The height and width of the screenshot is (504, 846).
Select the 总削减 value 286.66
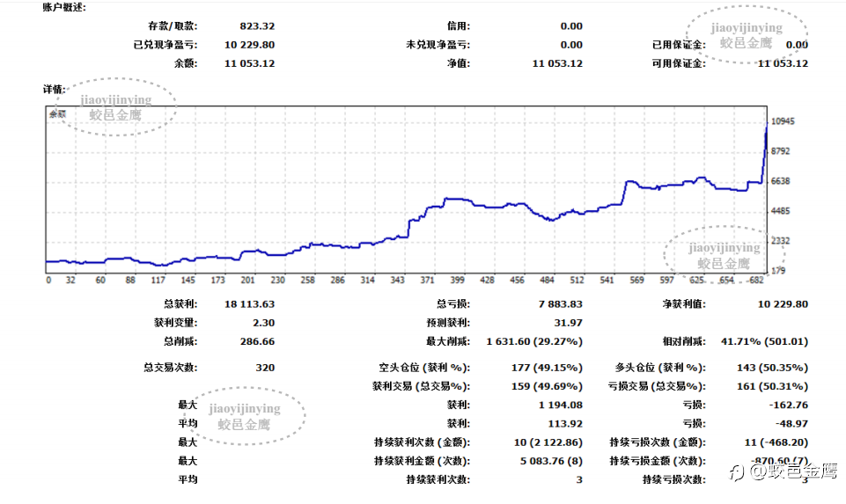tap(257, 341)
